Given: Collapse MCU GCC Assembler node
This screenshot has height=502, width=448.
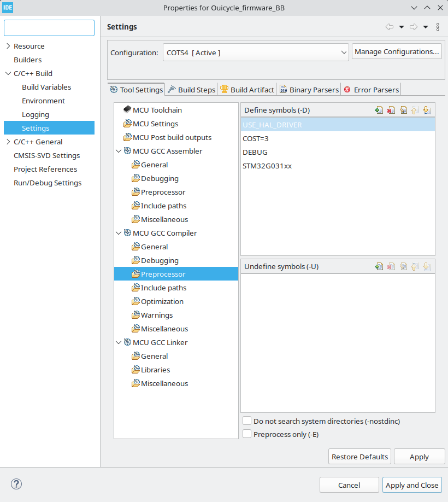Looking at the screenshot, I should pos(119,151).
